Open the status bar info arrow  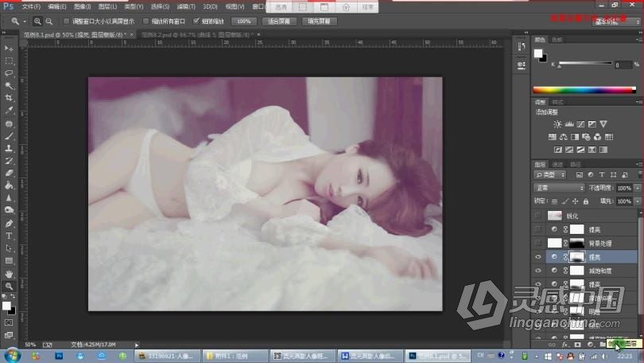coord(137,345)
